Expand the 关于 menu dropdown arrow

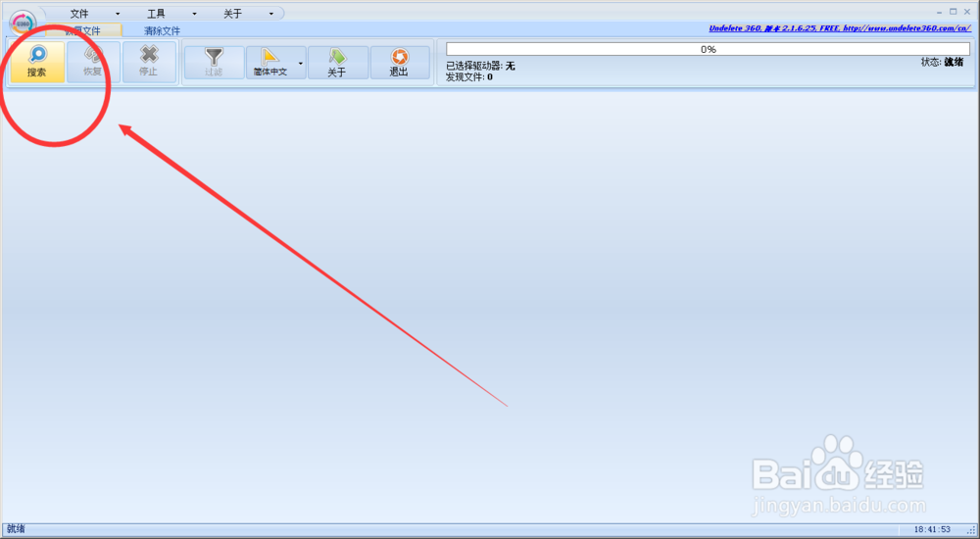click(271, 14)
